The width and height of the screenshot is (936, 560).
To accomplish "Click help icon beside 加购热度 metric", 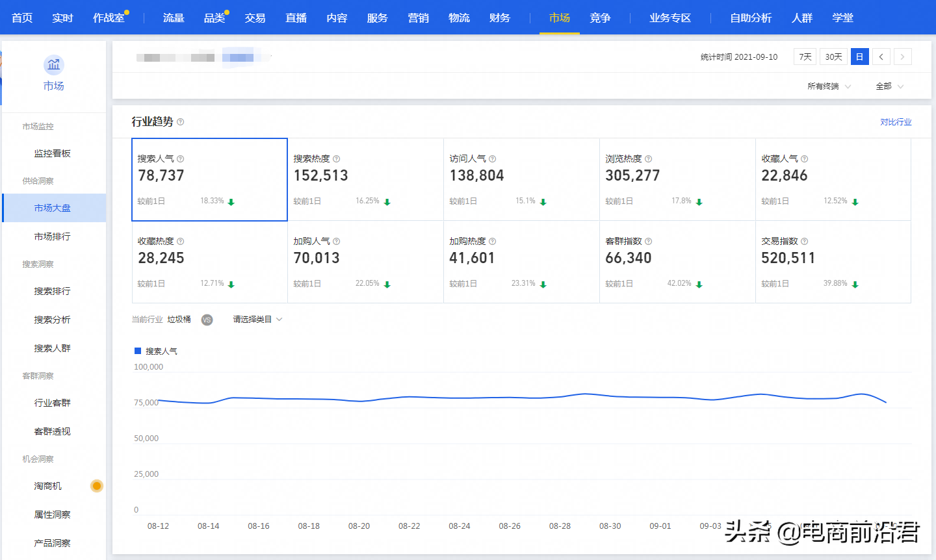I will click(x=493, y=241).
